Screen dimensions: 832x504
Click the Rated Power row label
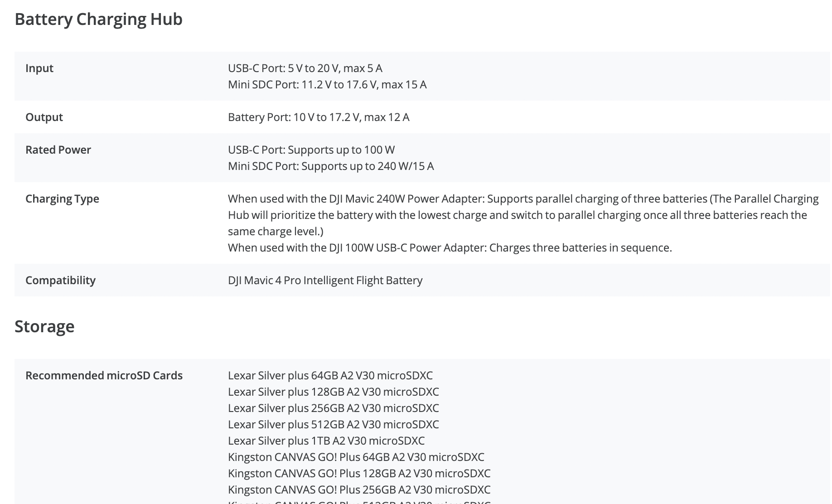tap(58, 150)
